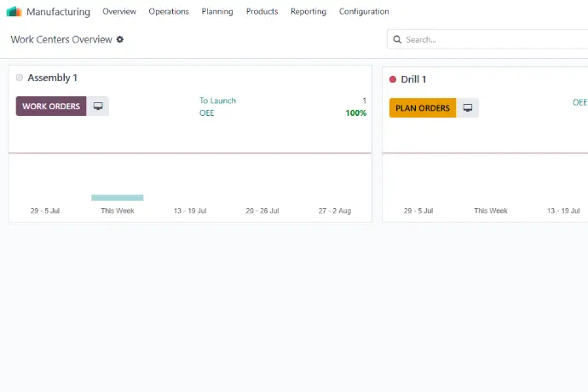Screen dimensions: 588x392
Task: Toggle the Assembly 1 grey status indicator
Action: coord(20,78)
